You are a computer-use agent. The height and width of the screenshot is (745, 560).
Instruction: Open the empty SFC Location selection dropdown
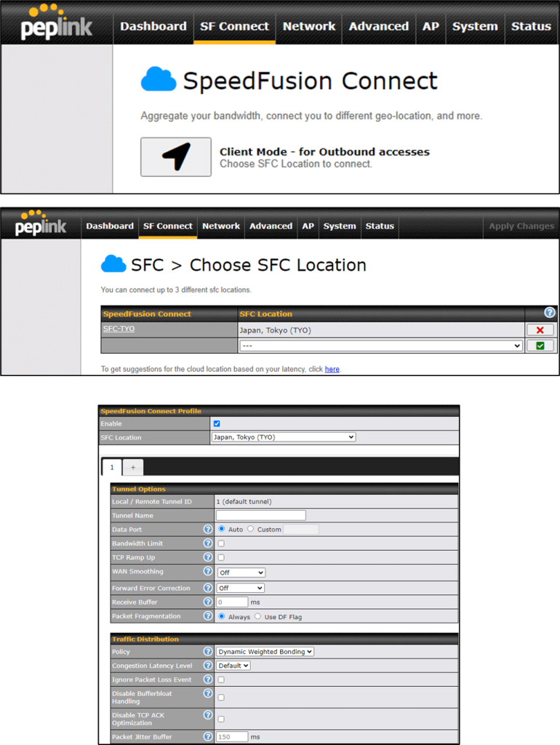coord(381,346)
